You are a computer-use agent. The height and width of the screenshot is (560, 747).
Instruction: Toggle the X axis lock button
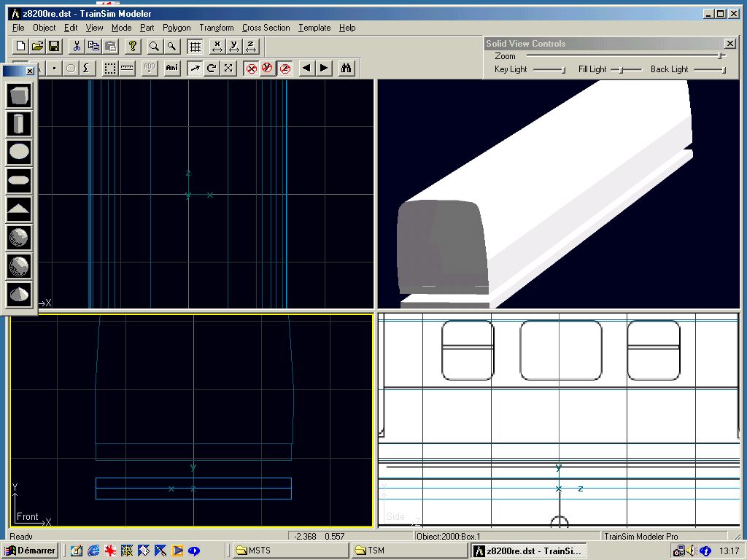252,68
